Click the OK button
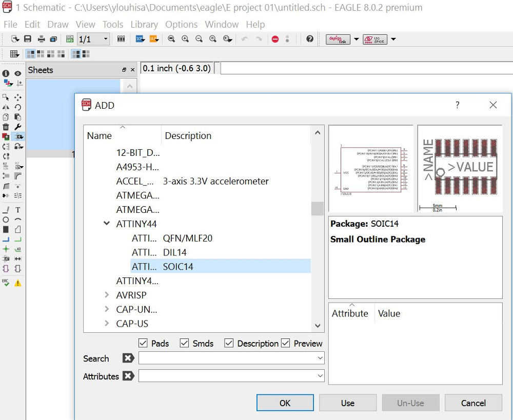Screen dimensions: 513x420 point(285,403)
